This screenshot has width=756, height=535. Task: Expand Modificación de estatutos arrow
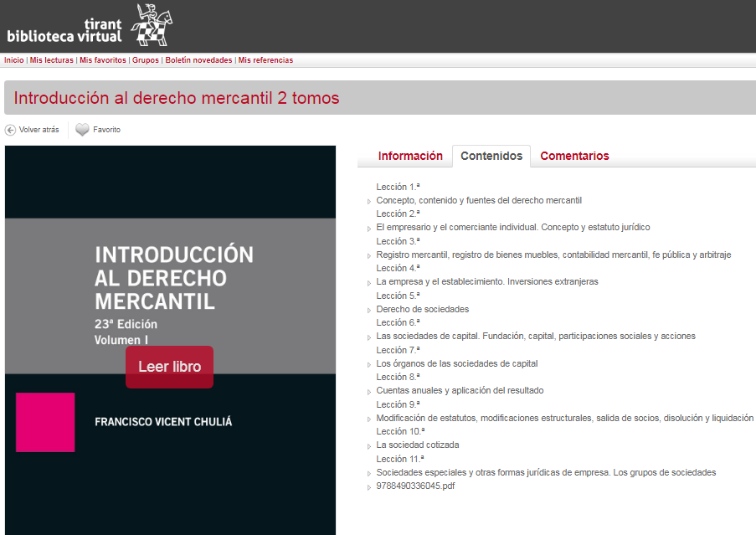tap(369, 419)
